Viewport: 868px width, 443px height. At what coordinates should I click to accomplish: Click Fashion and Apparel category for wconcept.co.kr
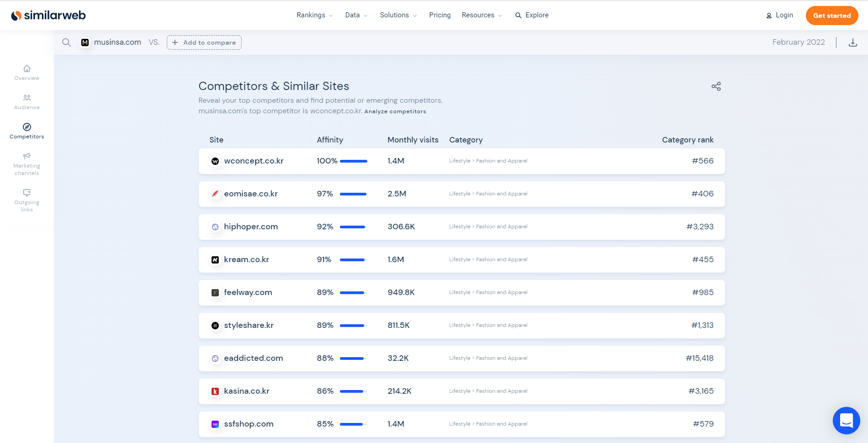tap(502, 161)
